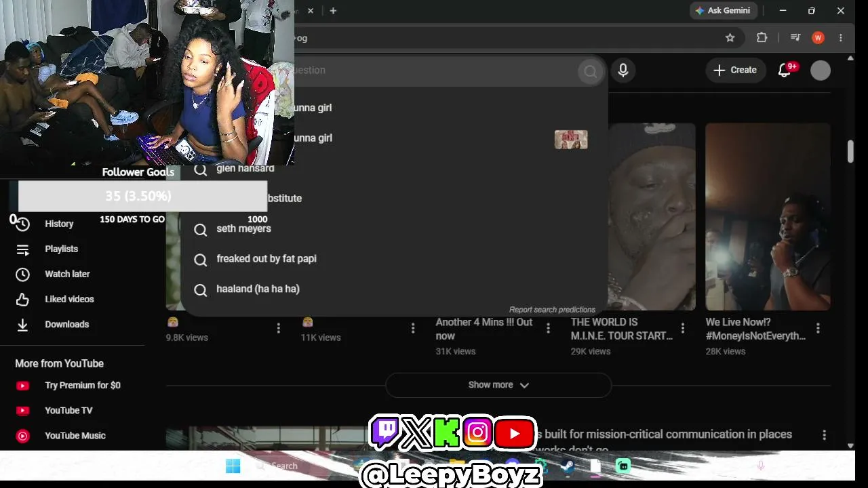The height and width of the screenshot is (488, 868).
Task: Click the suggestion thumbnail image
Action: pos(571,140)
